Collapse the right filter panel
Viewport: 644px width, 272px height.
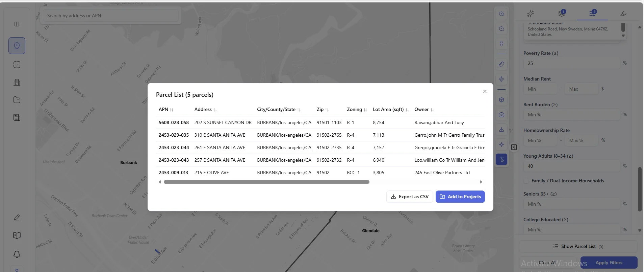click(514, 147)
